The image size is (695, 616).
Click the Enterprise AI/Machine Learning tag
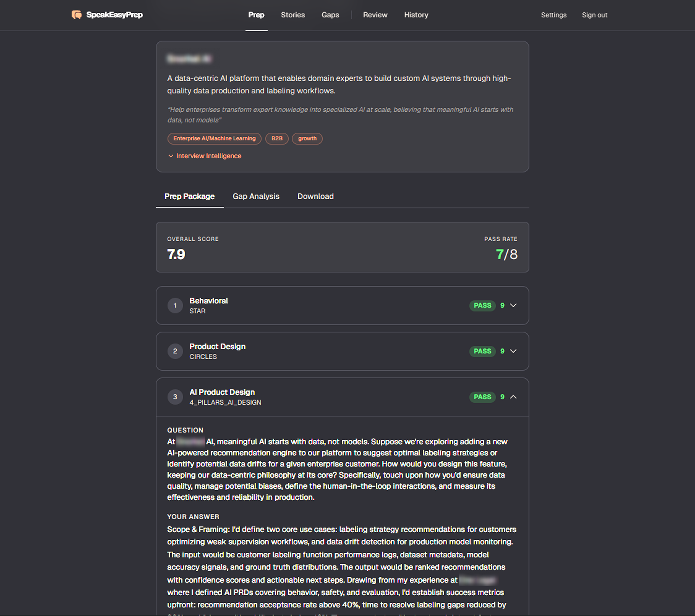point(214,138)
